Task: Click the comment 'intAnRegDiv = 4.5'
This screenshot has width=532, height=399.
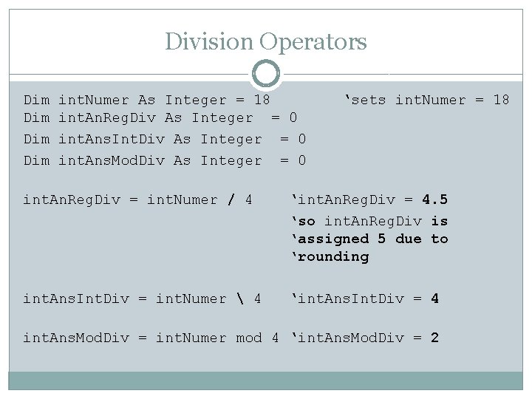Action: point(370,199)
